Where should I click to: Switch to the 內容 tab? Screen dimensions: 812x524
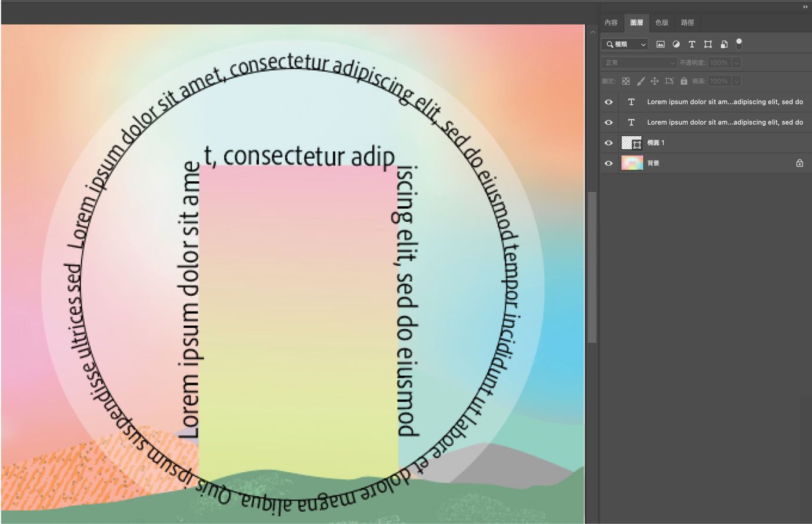[611, 22]
